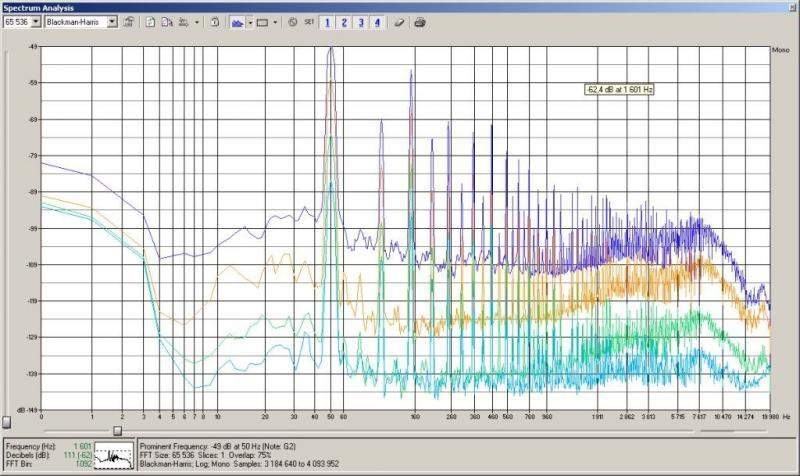Select the filled graph display mode icon

tap(237, 22)
